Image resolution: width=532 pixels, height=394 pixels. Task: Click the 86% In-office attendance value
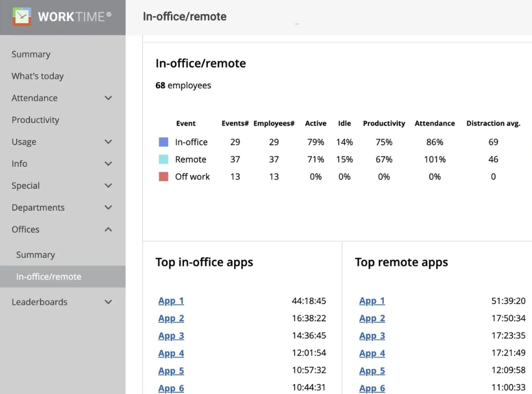[x=435, y=142]
